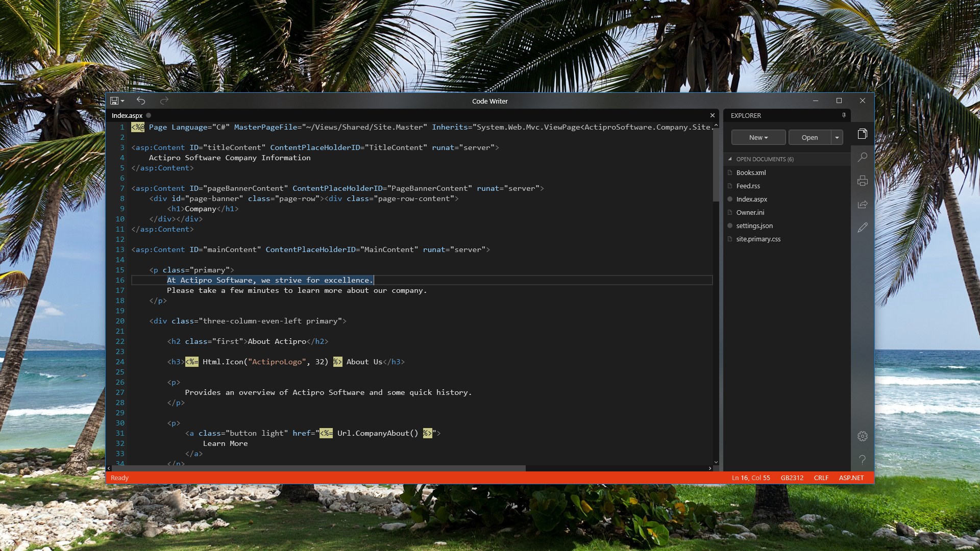Click the pencil edit sidebar icon
980x551 pixels.
point(862,228)
